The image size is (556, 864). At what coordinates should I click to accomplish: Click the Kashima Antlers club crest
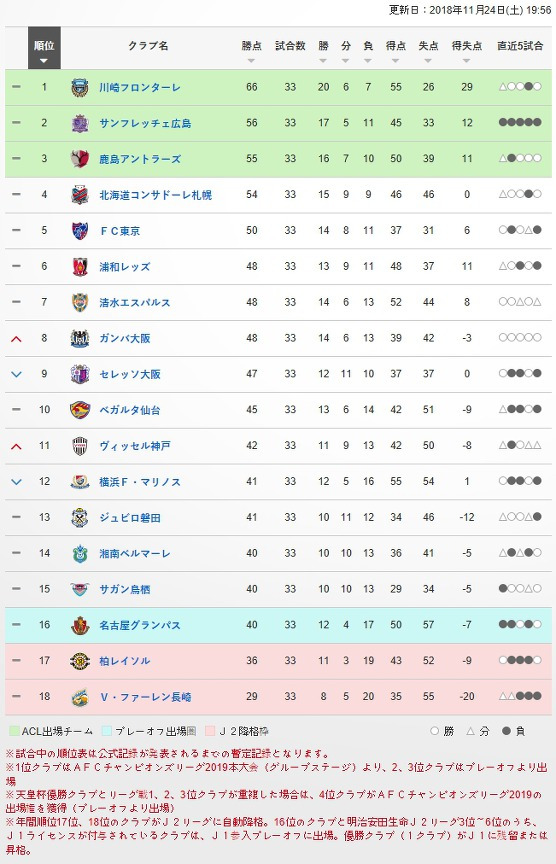(x=80, y=159)
